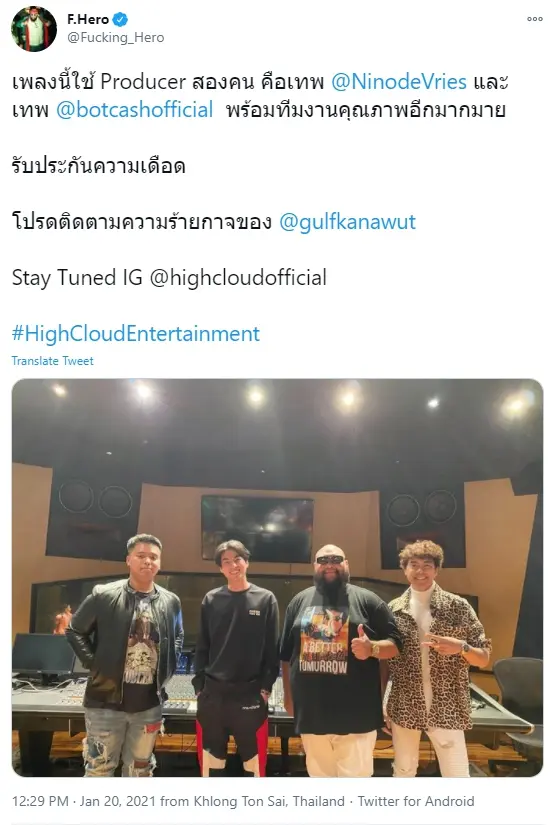The width and height of the screenshot is (556, 825).
Task: Click the blue verified badge next to F.Hero
Action: 120,19
